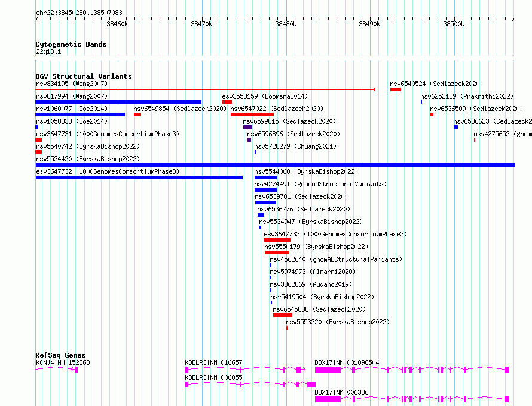Open the KCNJ4|NM_152868 gene label
532x406 pixels.
63,362
